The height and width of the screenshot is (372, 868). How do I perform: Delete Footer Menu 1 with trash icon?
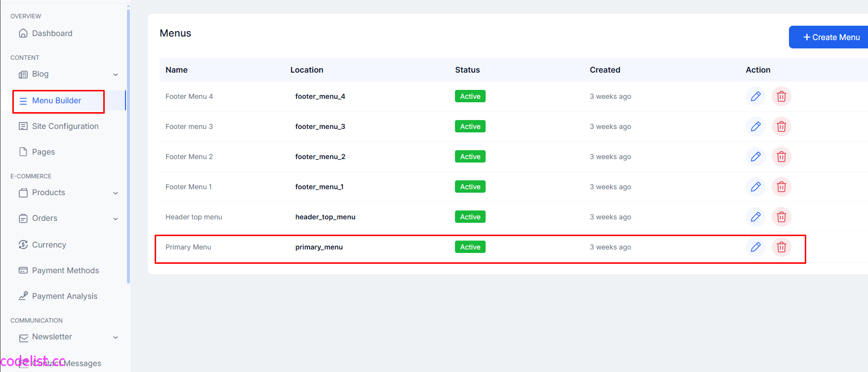[x=782, y=187]
